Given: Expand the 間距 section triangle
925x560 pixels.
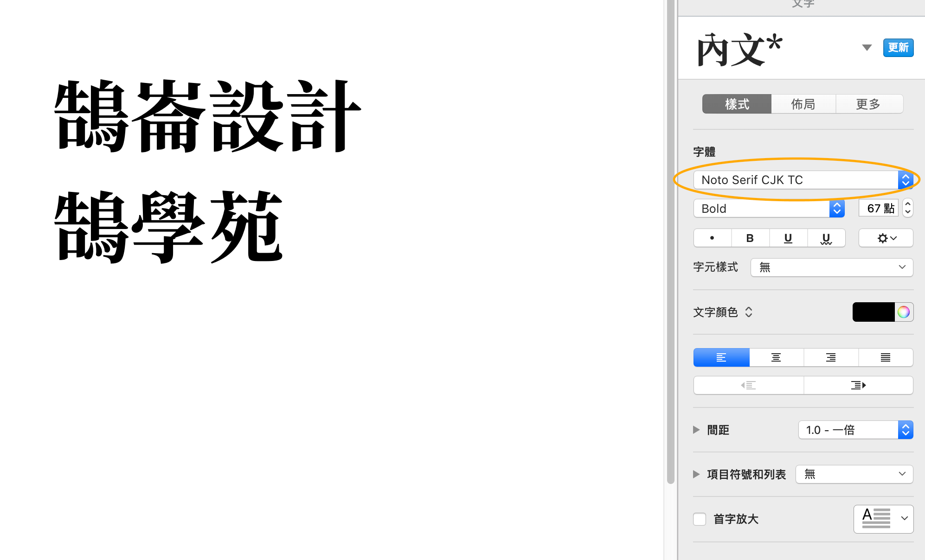Looking at the screenshot, I should click(x=696, y=430).
